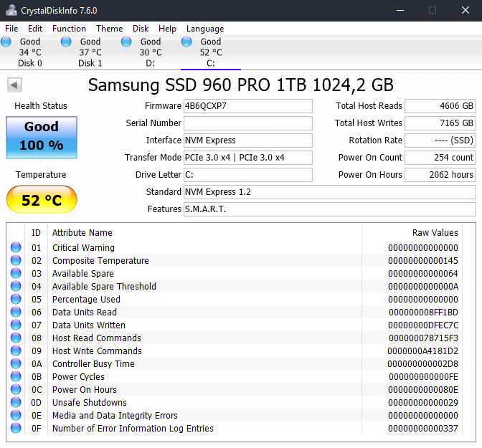Image resolution: width=482 pixels, height=448 pixels.
Task: Click the ID column header
Action: click(36, 233)
